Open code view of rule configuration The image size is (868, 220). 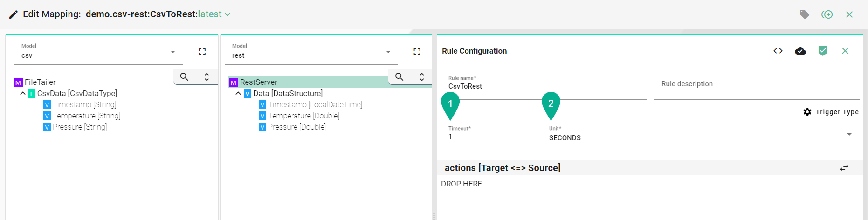click(778, 51)
